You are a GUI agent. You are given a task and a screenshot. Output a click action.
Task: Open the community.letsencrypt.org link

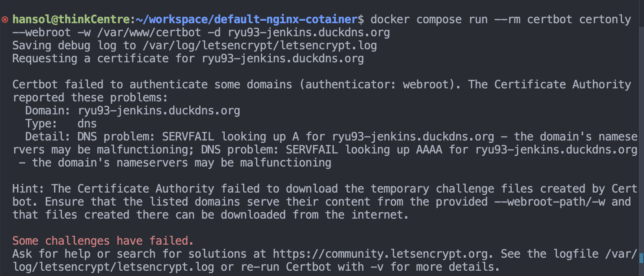click(x=380, y=254)
